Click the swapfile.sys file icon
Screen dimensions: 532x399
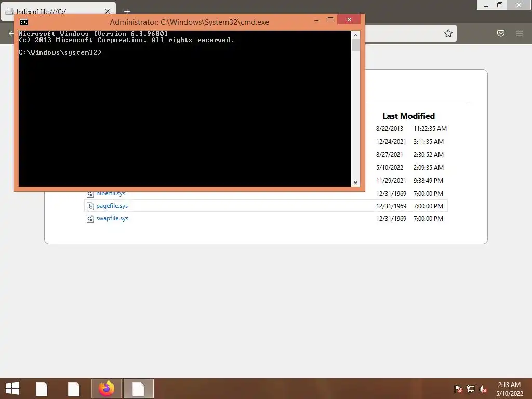[90, 219]
